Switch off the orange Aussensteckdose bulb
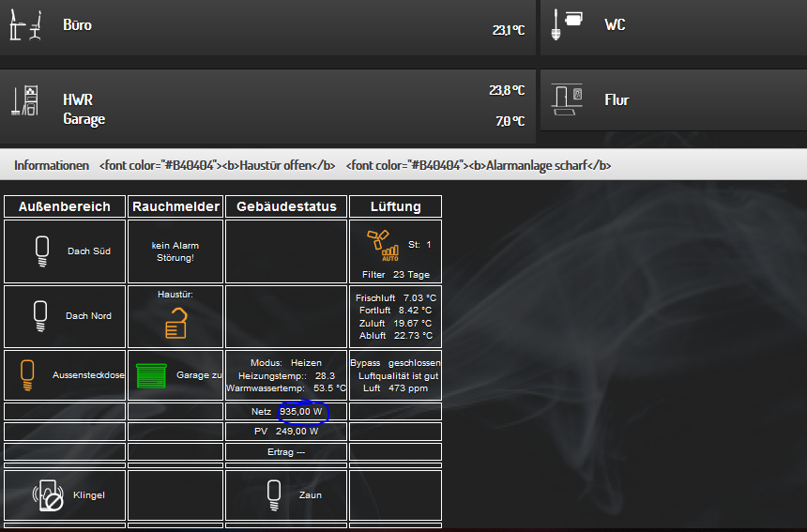 coord(27,375)
